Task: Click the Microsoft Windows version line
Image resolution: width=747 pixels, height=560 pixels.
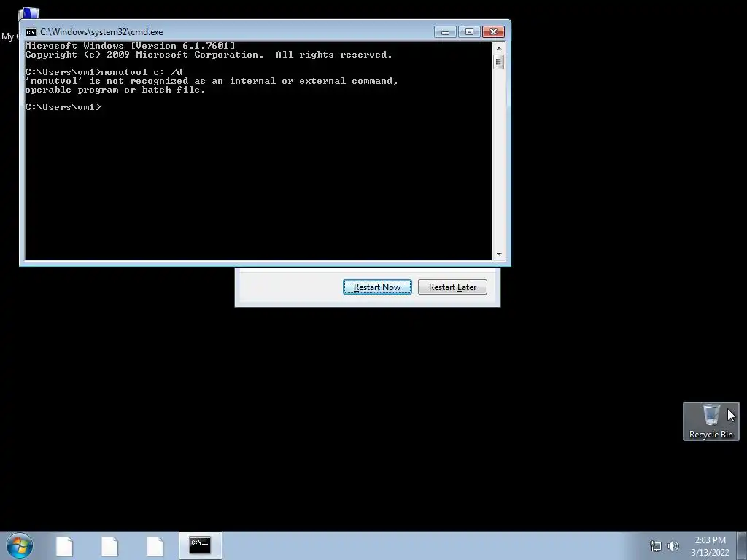Action: point(130,46)
